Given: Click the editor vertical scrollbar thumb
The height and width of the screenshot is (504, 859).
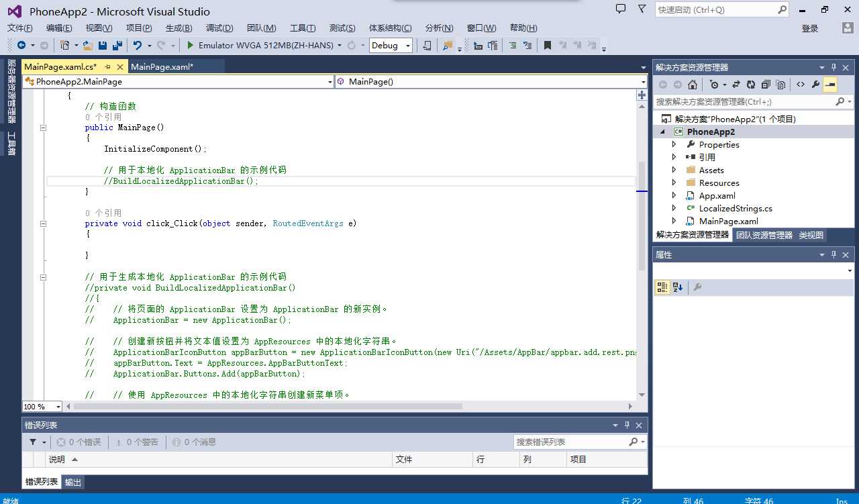Looking at the screenshot, I should pyautogui.click(x=642, y=216).
